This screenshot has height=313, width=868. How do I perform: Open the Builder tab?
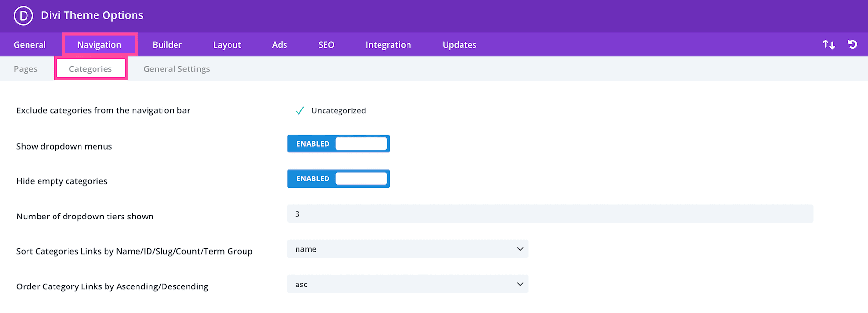(167, 45)
